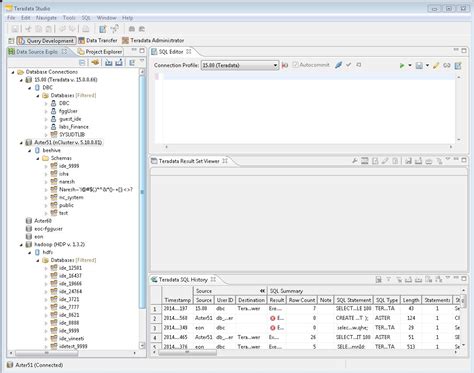
Task: Open the Project Explorer tab
Action: 100,52
